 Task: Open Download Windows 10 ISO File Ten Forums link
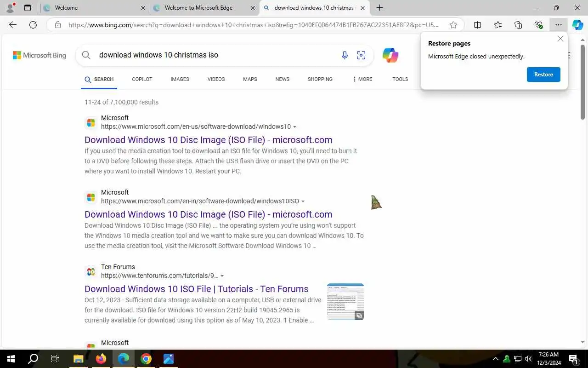[196, 289]
